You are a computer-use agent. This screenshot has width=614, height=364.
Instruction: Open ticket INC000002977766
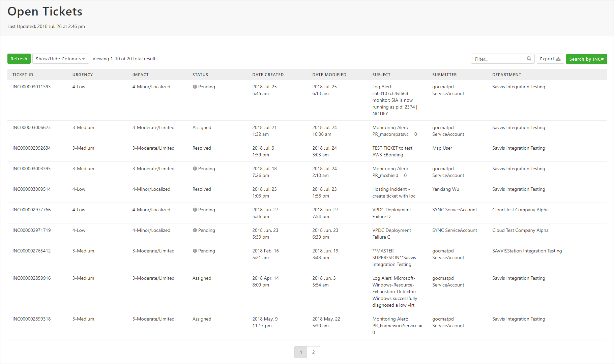pos(32,210)
